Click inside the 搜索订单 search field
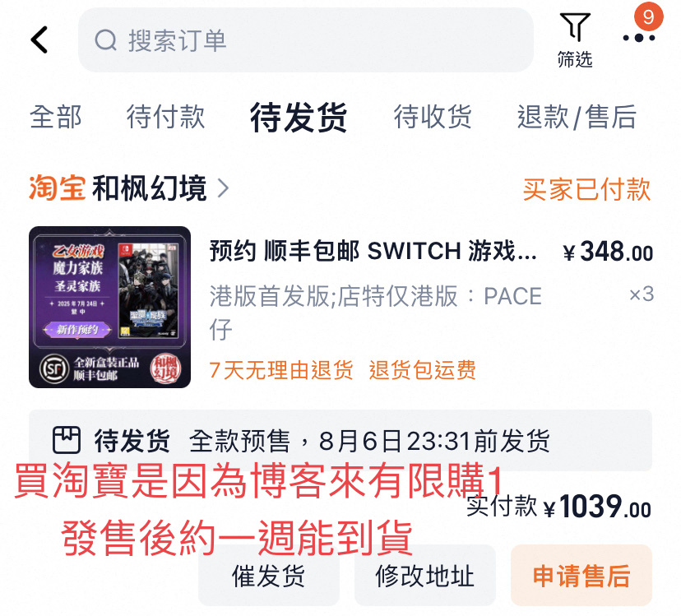Image resolution: width=681 pixels, height=616 pixels. (306, 40)
